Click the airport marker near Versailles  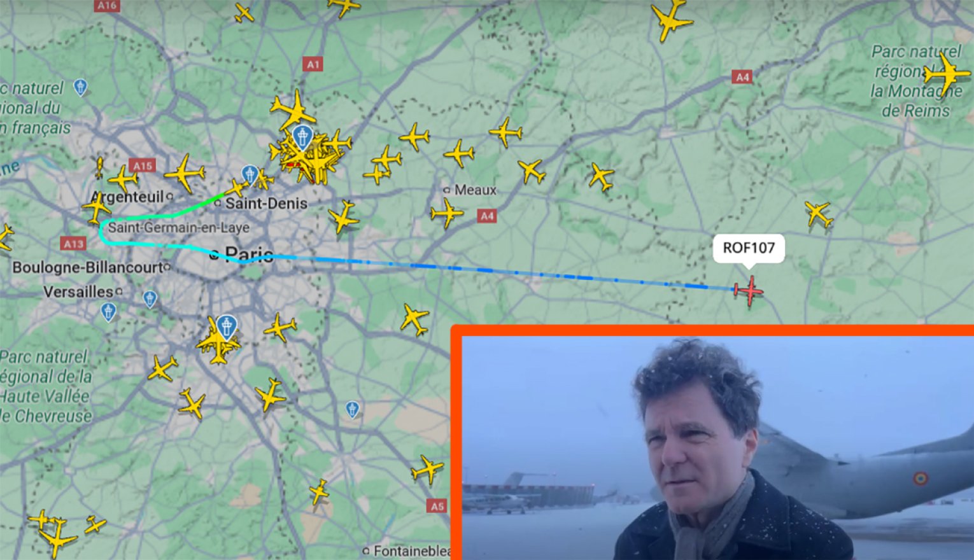109,312
